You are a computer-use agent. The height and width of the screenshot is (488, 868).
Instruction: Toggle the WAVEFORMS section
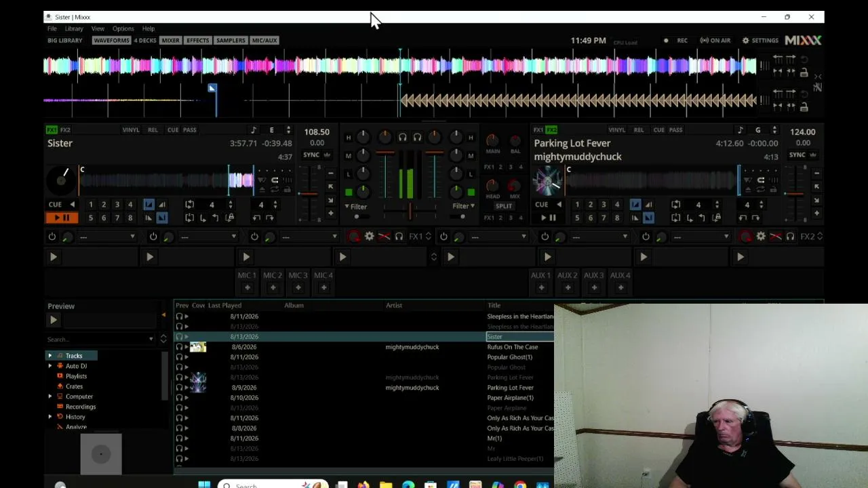[x=111, y=41]
